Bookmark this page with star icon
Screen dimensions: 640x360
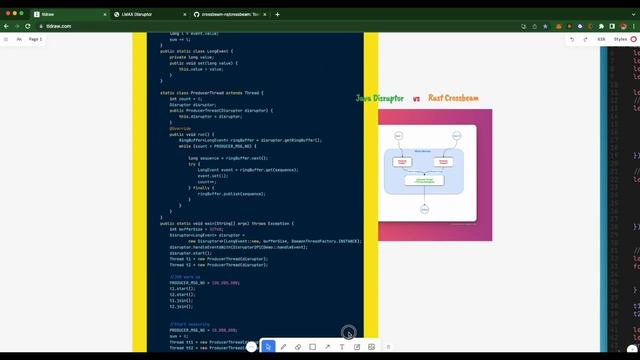pos(545,26)
